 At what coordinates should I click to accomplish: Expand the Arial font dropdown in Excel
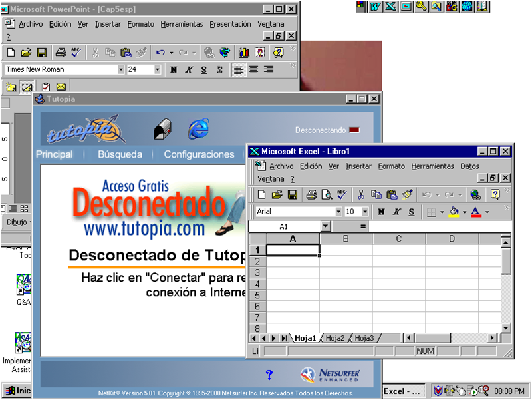coord(338,212)
